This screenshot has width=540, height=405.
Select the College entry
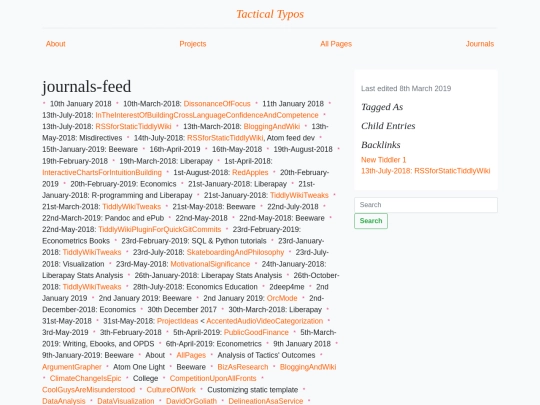pyautogui.click(x=145, y=378)
